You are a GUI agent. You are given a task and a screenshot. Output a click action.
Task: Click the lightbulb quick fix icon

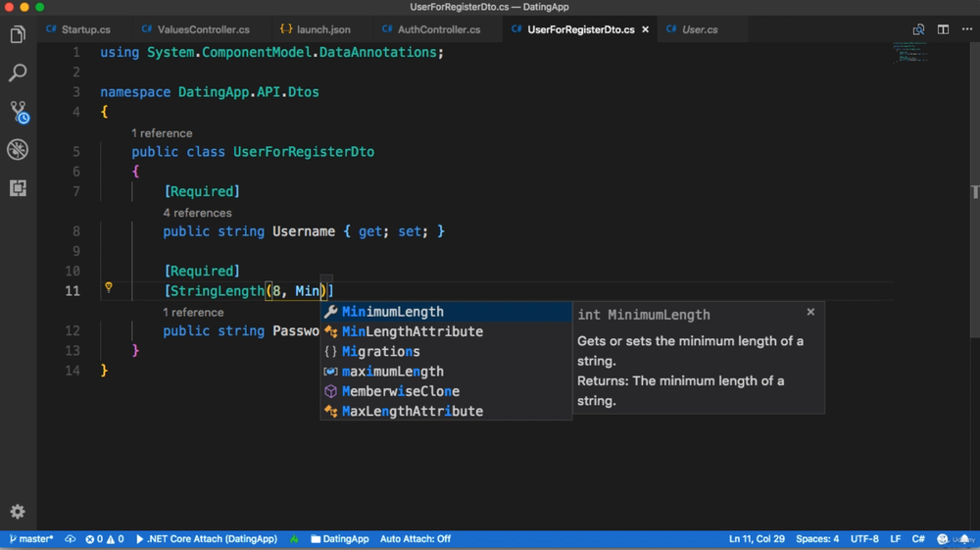109,287
